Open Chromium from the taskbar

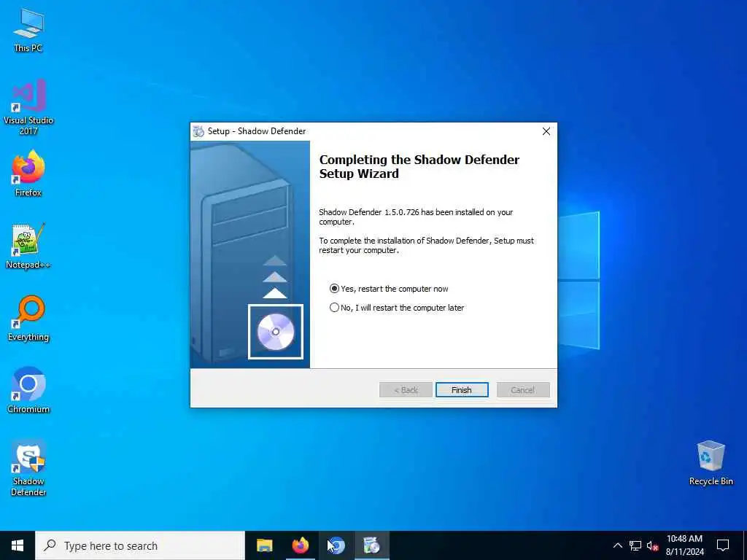click(336, 545)
